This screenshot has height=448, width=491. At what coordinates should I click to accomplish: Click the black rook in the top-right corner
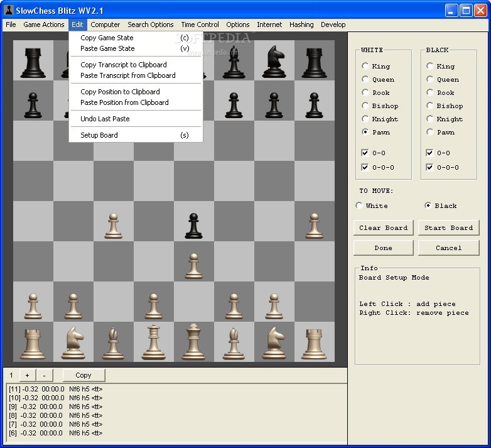point(314,63)
